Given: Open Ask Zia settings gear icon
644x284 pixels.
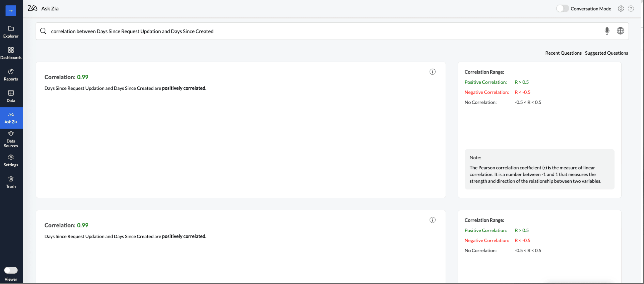Looking at the screenshot, I should [621, 9].
